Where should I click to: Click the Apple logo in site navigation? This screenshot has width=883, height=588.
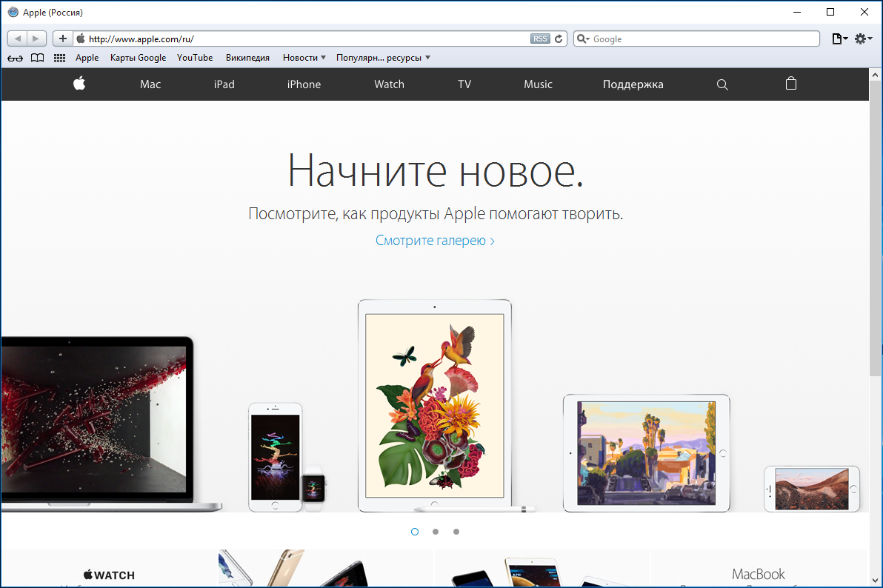[x=79, y=84]
